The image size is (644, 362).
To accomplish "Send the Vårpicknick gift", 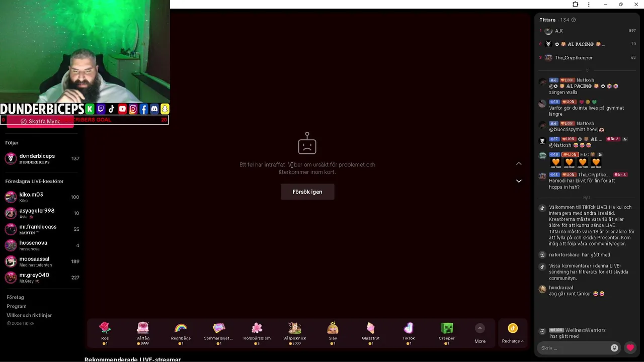I will [295, 333].
